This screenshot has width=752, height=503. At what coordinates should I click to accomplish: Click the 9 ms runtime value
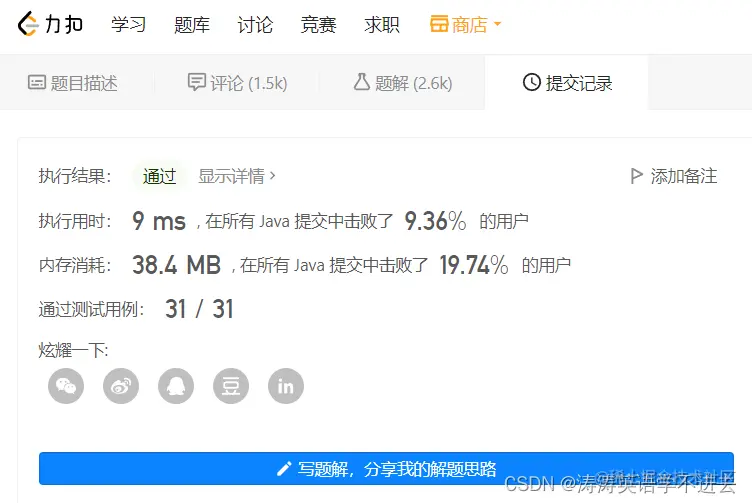coord(159,221)
